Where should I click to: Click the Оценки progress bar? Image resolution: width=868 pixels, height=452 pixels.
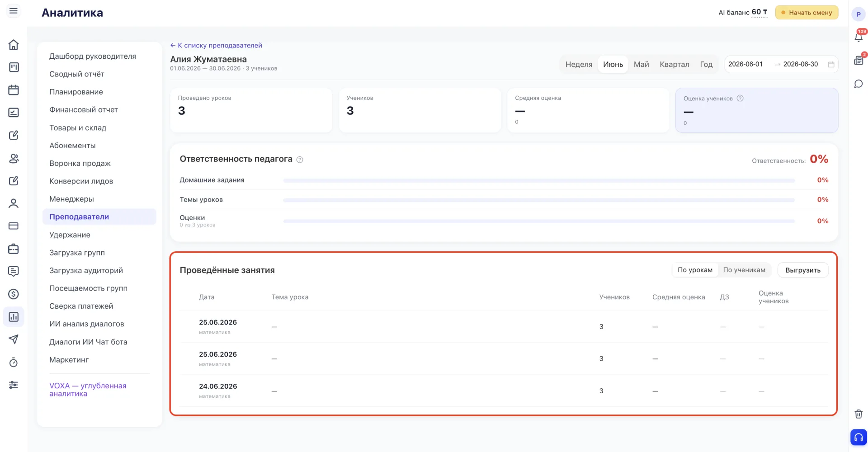539,221
